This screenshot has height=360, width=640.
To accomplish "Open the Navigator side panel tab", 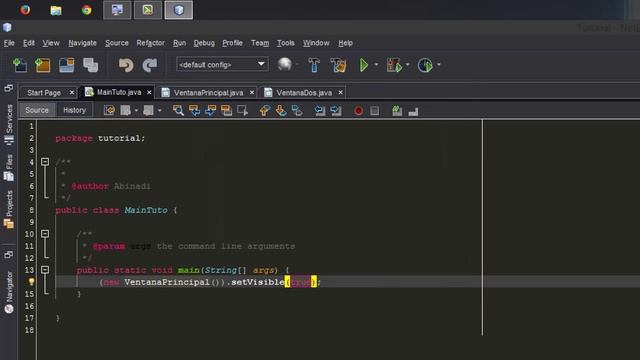I will tap(9, 292).
